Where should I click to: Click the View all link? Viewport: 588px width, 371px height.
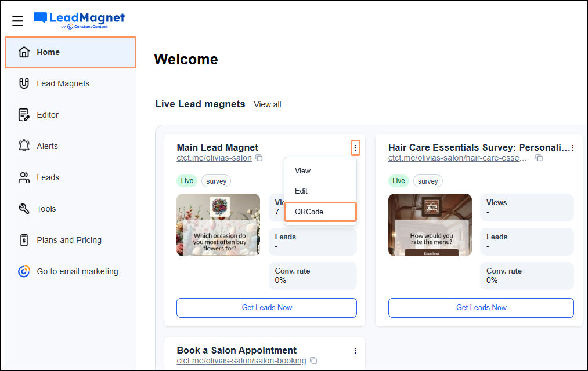268,104
